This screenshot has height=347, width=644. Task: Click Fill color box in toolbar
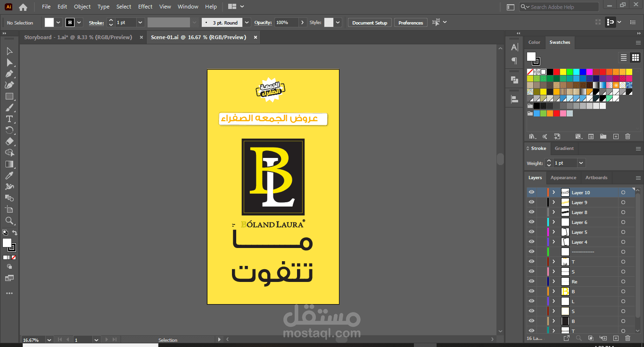click(x=7, y=243)
